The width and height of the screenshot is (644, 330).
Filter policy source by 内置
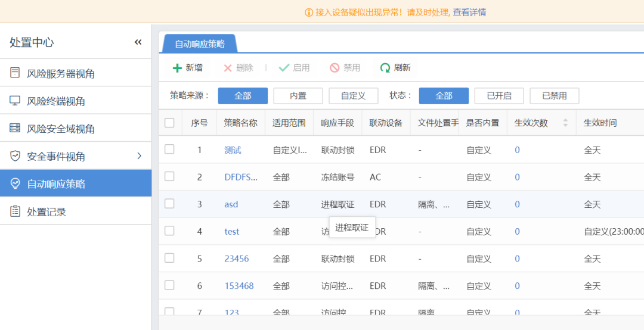point(298,96)
